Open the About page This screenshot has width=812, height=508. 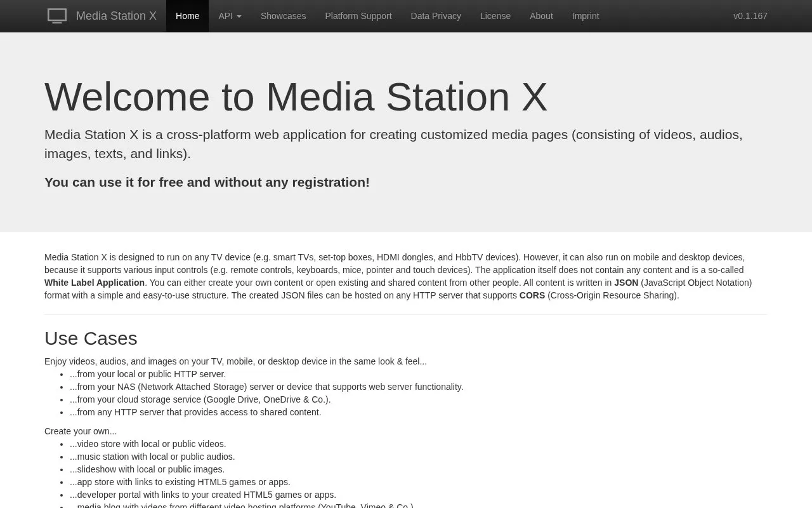click(x=541, y=16)
